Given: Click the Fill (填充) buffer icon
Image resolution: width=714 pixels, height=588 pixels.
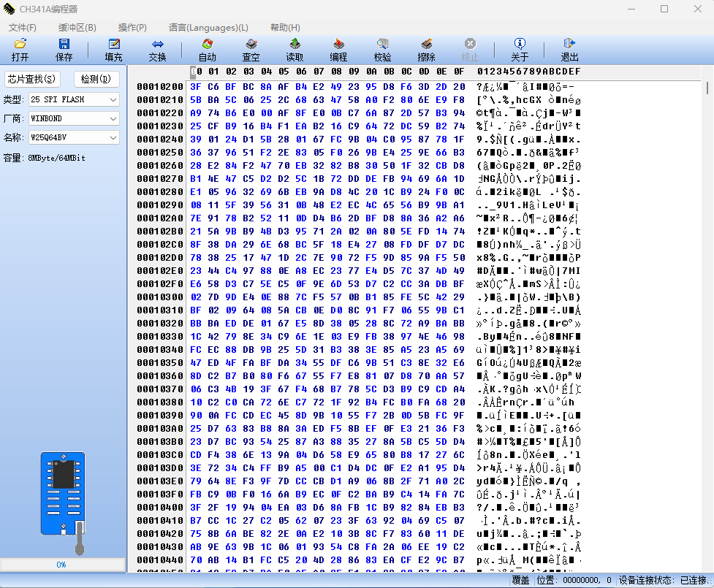Looking at the screenshot, I should point(113,45).
